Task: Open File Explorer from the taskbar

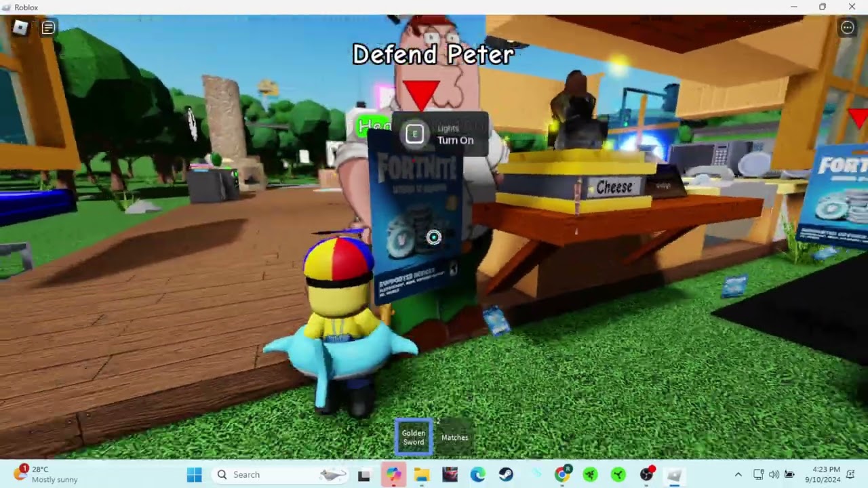Action: tap(422, 474)
